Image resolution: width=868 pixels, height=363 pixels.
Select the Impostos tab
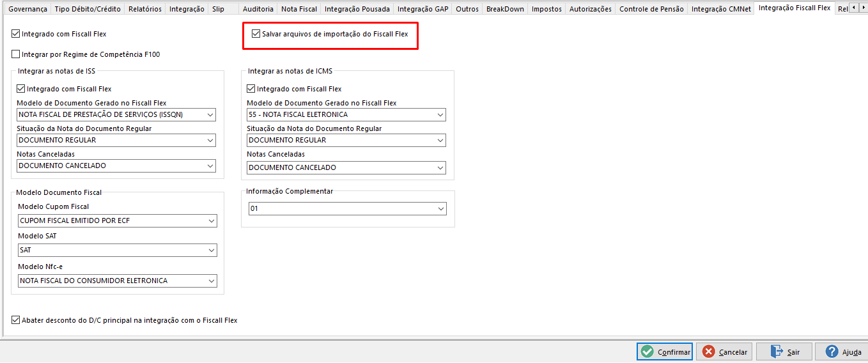tap(546, 9)
